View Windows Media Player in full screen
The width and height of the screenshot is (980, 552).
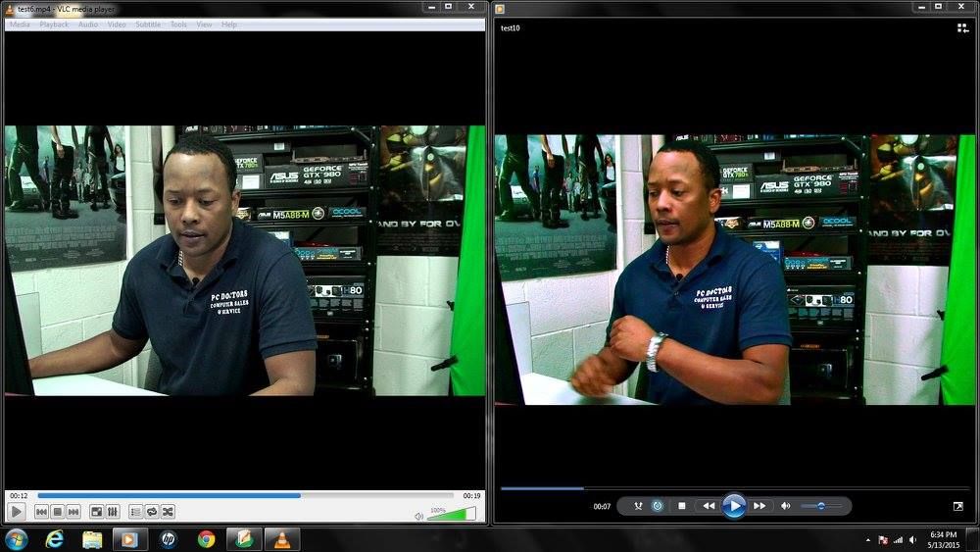(x=957, y=506)
